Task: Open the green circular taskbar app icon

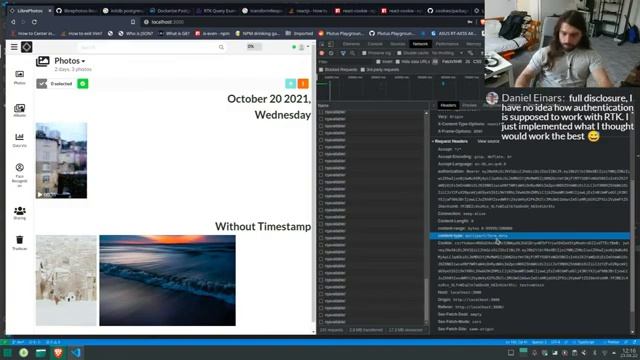Action: [24, 353]
